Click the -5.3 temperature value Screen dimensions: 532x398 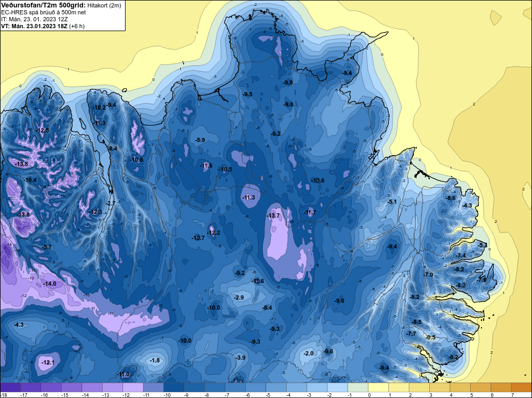click(x=483, y=245)
